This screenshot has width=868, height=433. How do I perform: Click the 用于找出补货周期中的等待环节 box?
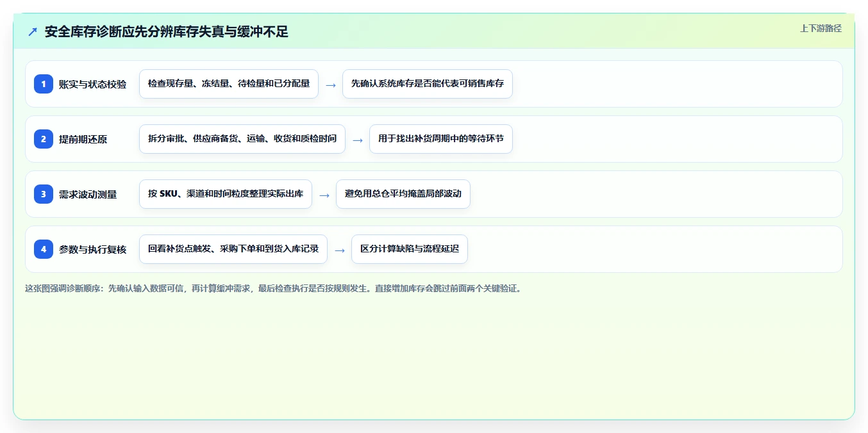[441, 139]
